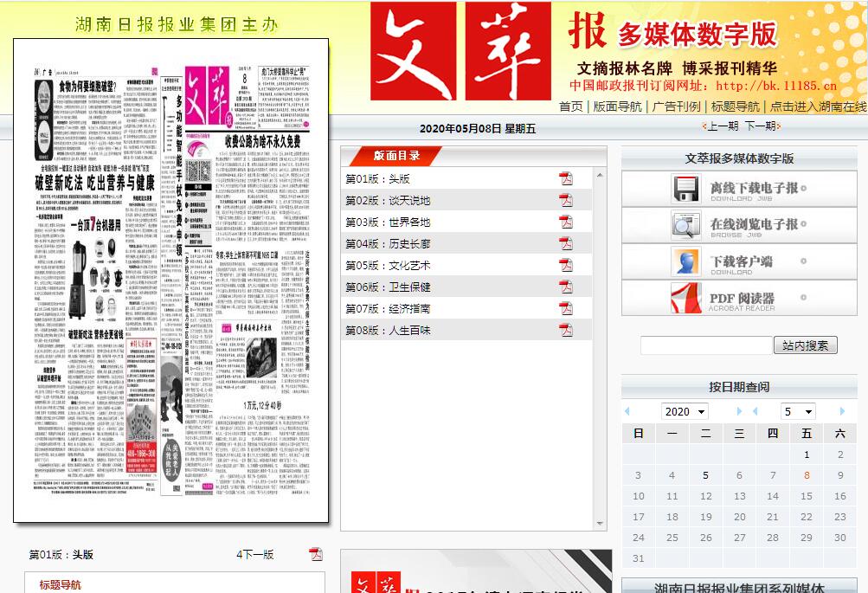Click the search text field
868x593 pixels.
pyautogui.click(x=704, y=345)
